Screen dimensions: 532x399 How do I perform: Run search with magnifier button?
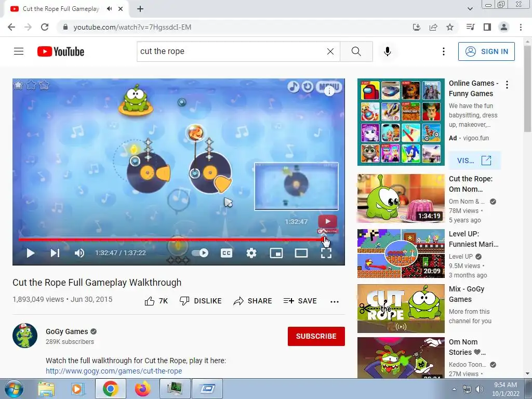tap(356, 51)
